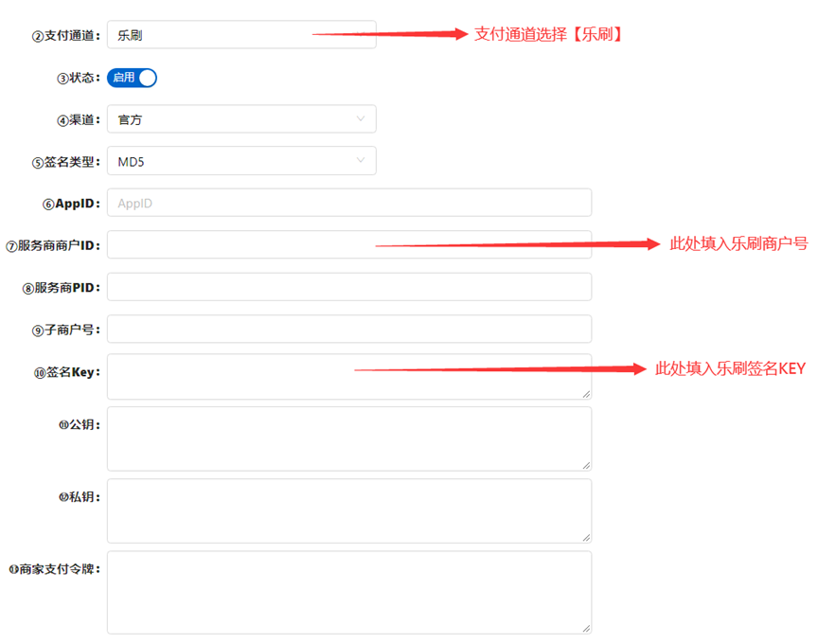Select the 子商户号 input field
The height and width of the screenshot is (644, 818).
coord(348,329)
